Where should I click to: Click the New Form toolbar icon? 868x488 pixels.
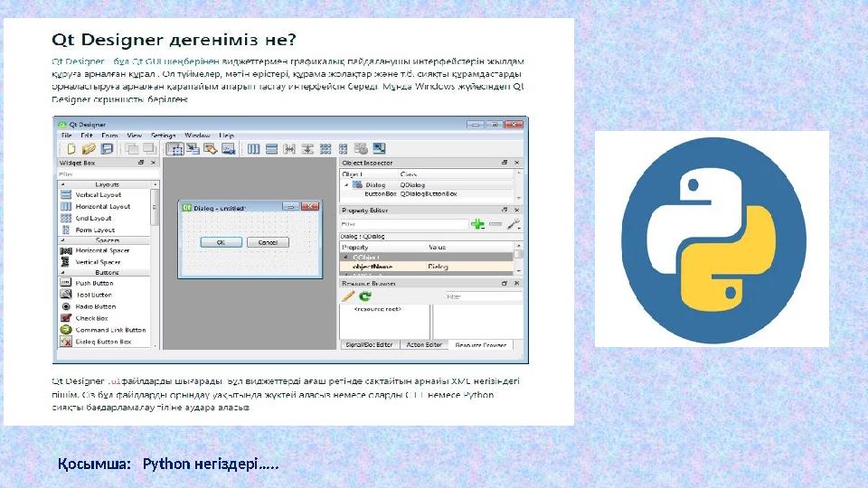pos(71,149)
